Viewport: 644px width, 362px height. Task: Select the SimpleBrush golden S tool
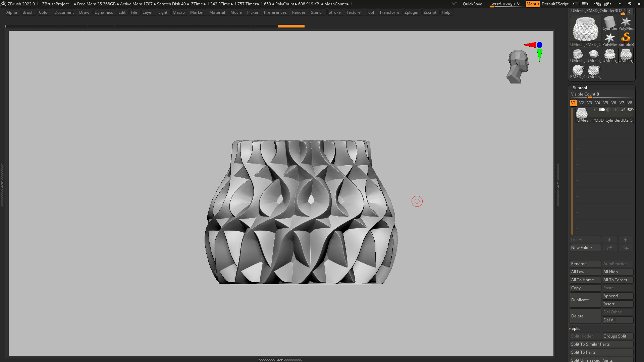pyautogui.click(x=626, y=39)
